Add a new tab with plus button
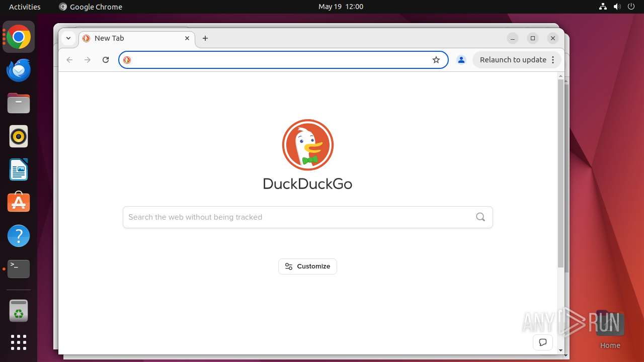 pos(205,38)
